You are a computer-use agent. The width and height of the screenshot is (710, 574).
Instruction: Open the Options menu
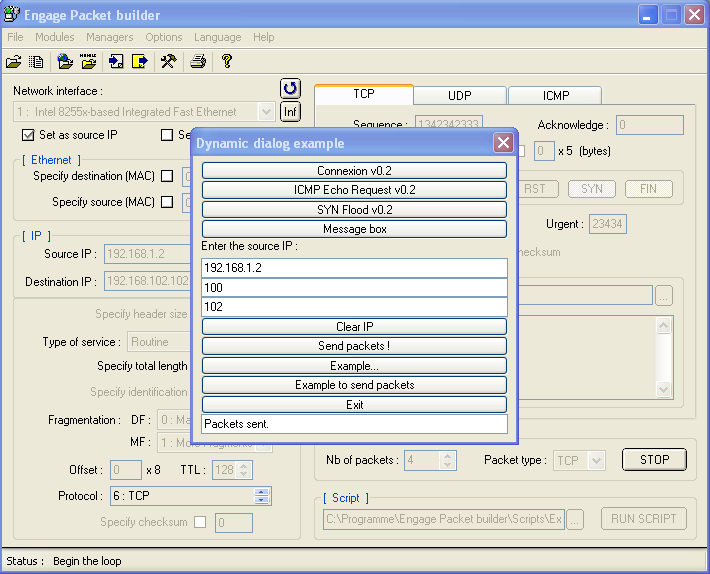click(163, 37)
